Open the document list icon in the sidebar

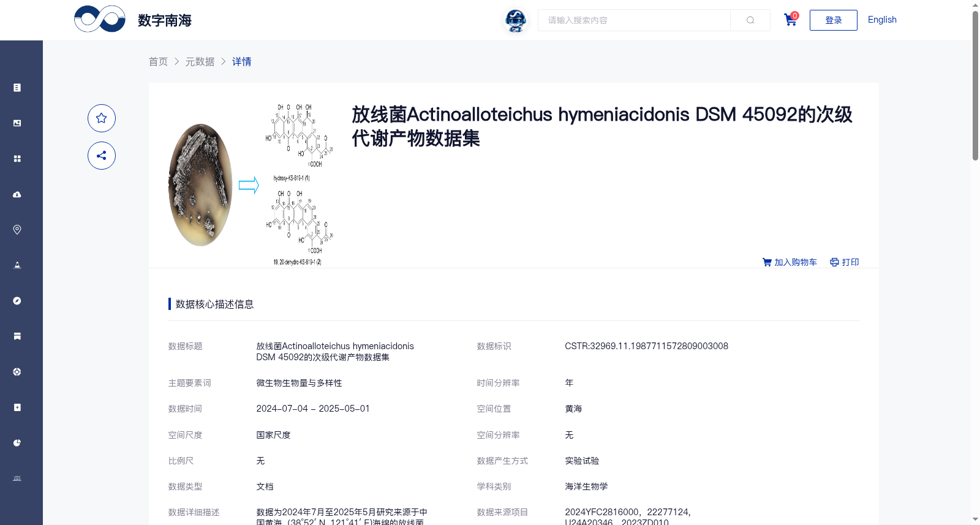(x=17, y=88)
